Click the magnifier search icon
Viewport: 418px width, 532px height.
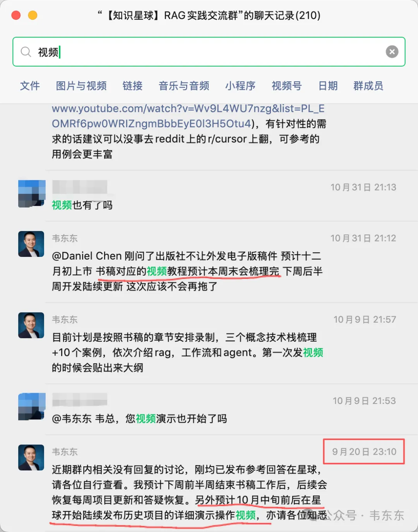[26, 52]
